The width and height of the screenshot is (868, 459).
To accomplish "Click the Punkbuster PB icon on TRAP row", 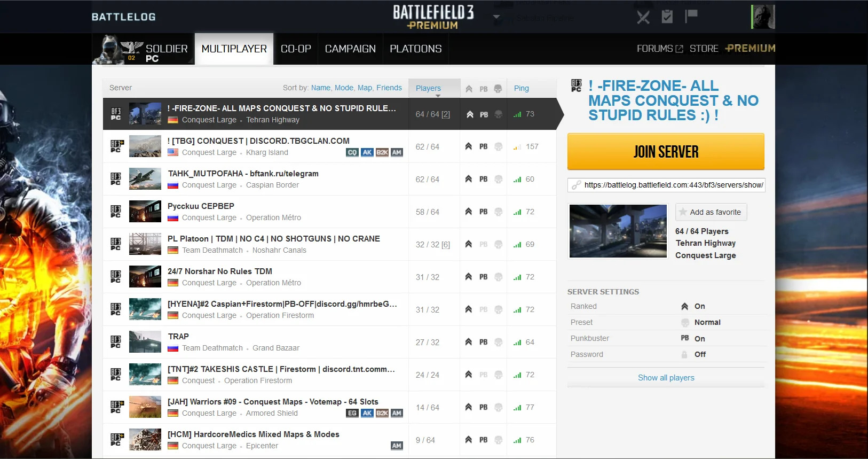I will click(483, 342).
